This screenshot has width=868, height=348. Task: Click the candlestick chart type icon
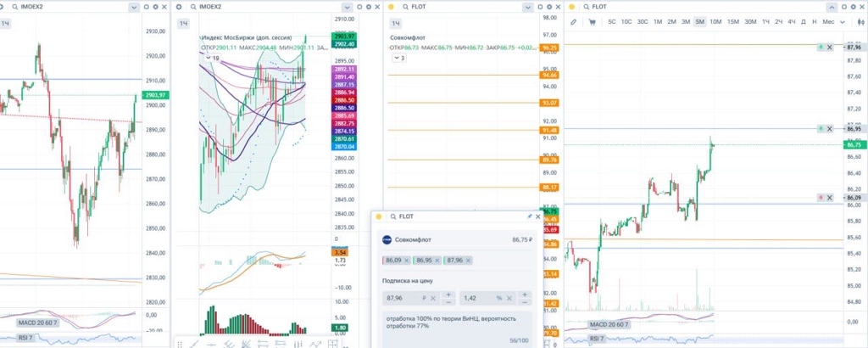click(859, 21)
